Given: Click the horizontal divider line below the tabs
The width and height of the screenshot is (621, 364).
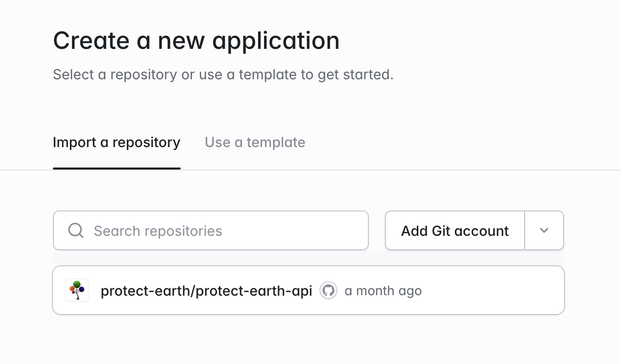Looking at the screenshot, I should (x=399, y=170).
